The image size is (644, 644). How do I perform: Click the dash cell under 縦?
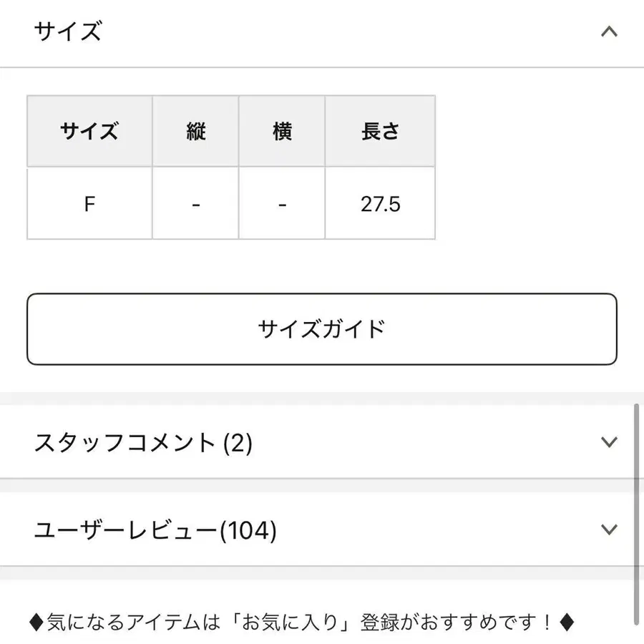195,204
